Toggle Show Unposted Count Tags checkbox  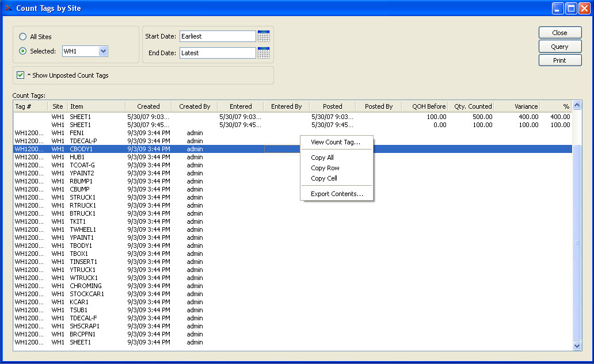point(21,75)
